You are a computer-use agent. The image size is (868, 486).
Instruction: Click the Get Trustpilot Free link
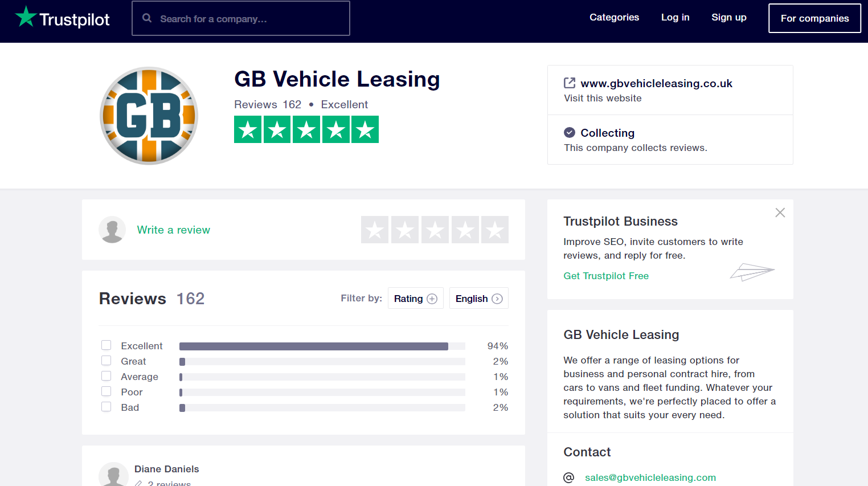(x=606, y=276)
